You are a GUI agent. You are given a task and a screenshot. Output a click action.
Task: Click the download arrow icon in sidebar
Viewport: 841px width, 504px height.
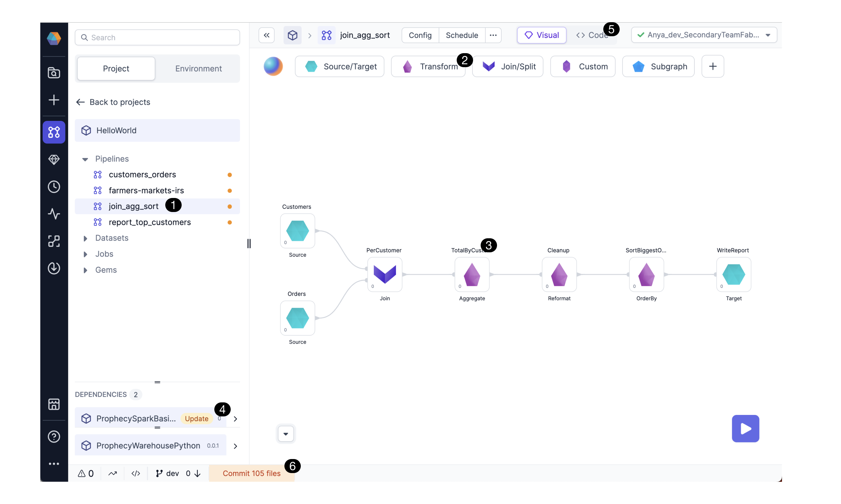tap(54, 268)
